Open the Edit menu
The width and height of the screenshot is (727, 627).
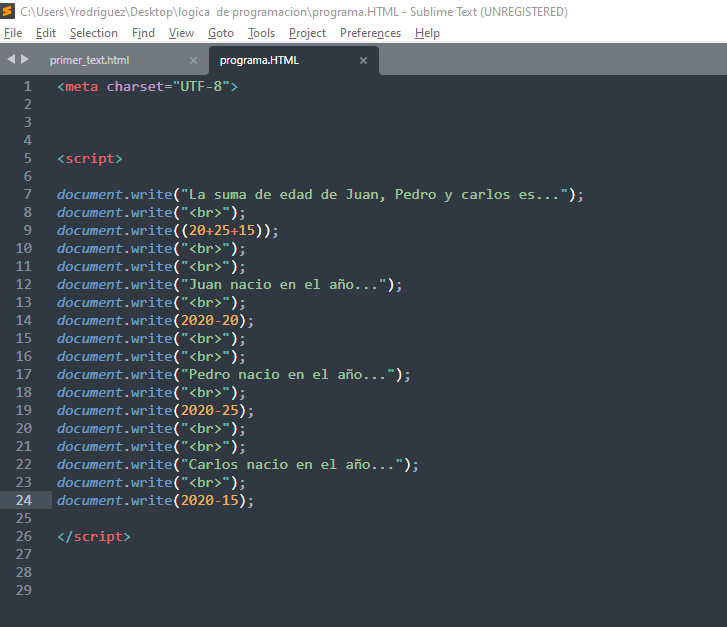coord(45,33)
